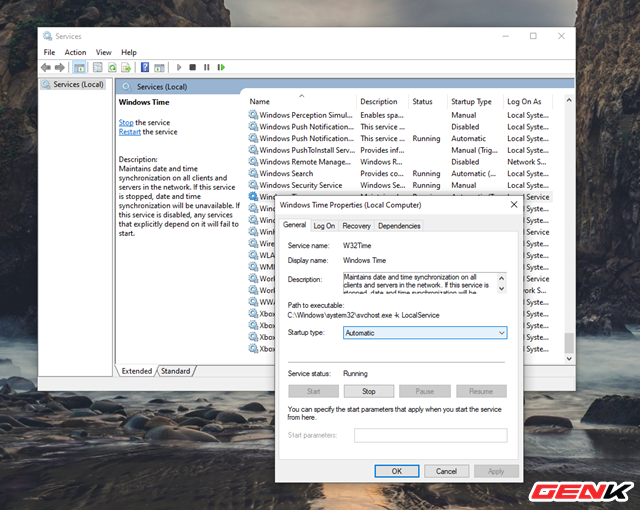This screenshot has width=640, height=510.
Task: Open the Properties toolbar icon in Services
Action: coord(98,67)
